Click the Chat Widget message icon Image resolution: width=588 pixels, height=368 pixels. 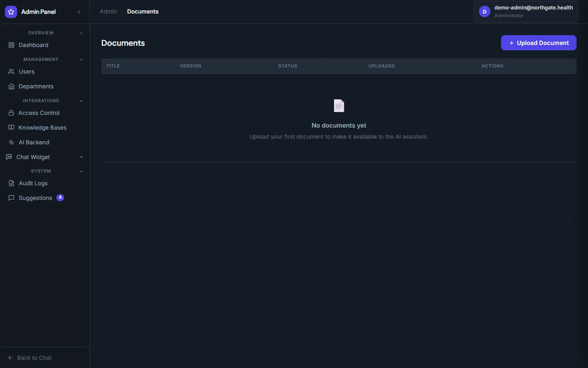click(x=9, y=157)
